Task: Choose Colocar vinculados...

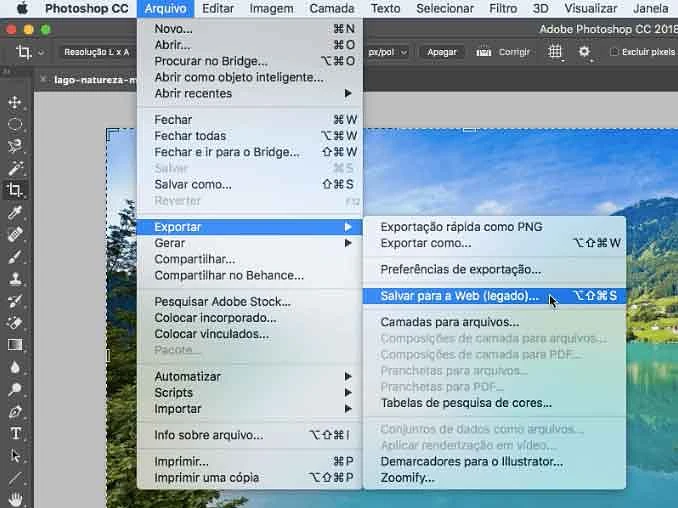Action: pyautogui.click(x=250, y=334)
